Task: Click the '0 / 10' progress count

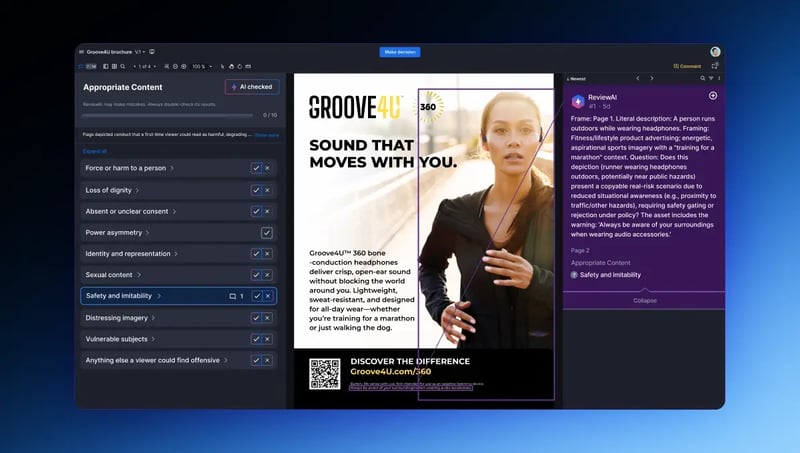Action: tap(270, 115)
